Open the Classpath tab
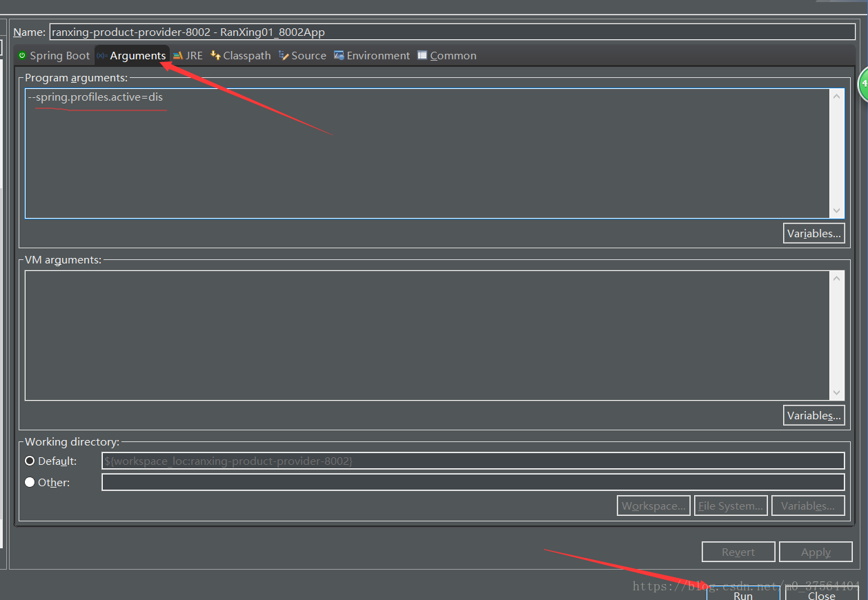This screenshot has width=868, height=600. 241,56
